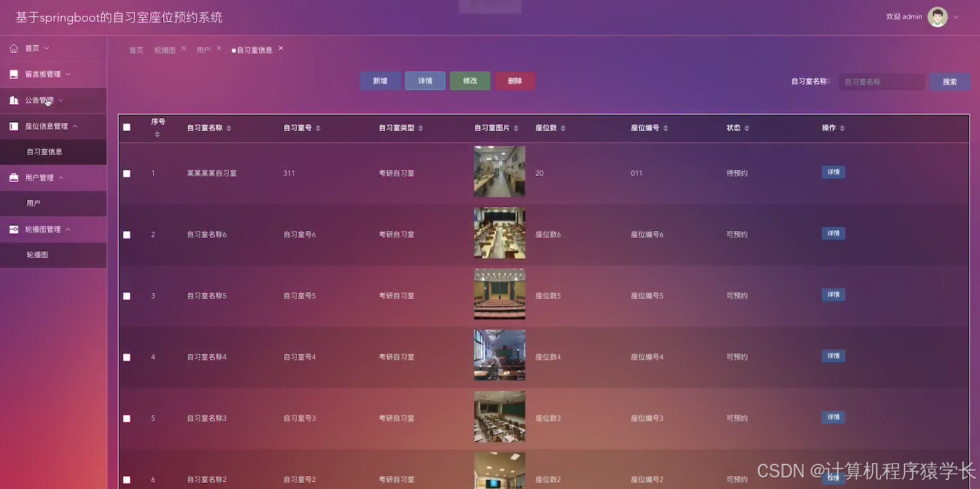Sort by 自习室类型 column arrows

point(421,128)
